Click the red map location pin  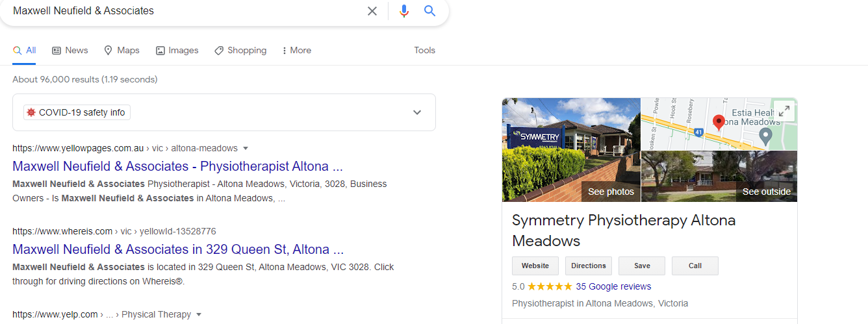[719, 121]
